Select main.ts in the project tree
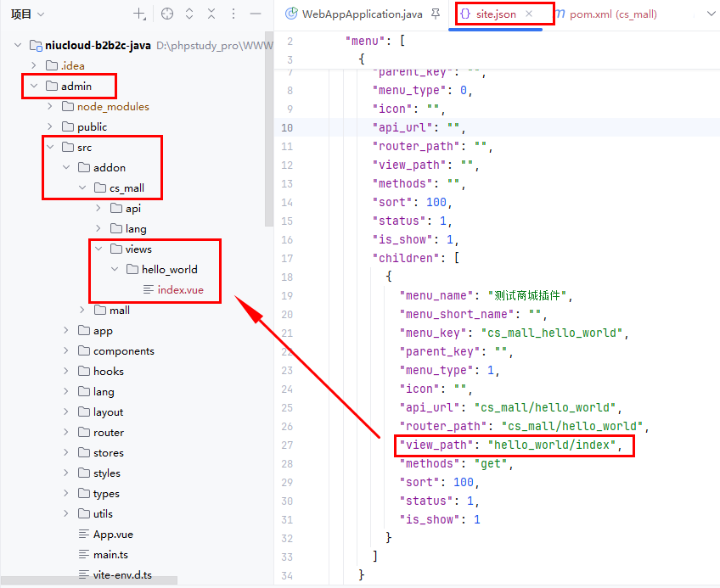 pyautogui.click(x=111, y=554)
